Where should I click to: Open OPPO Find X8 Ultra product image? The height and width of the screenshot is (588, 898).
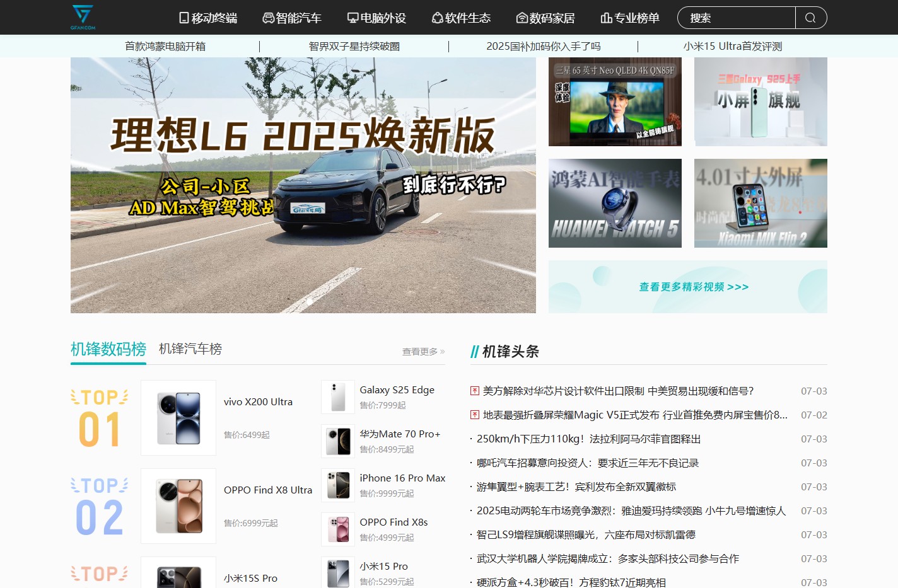pos(178,506)
